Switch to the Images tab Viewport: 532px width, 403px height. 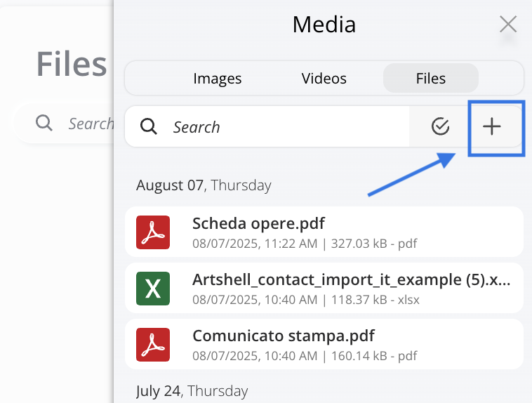[217, 79]
